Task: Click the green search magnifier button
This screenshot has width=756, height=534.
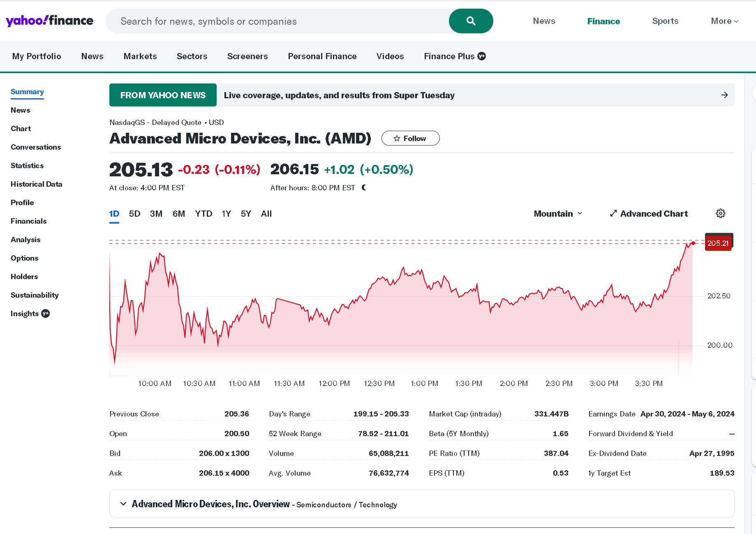Action: point(471,21)
